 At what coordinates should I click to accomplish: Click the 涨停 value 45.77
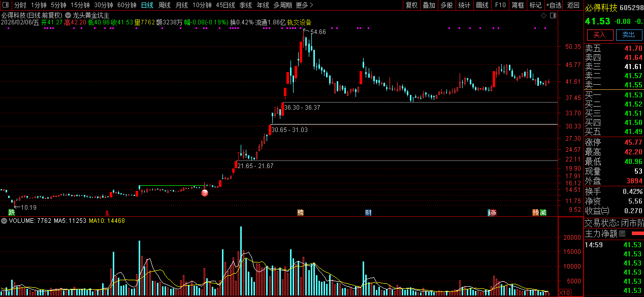click(633, 143)
